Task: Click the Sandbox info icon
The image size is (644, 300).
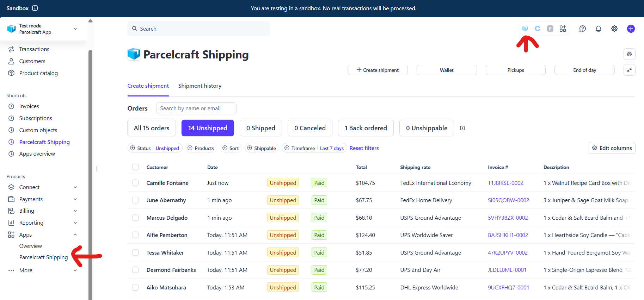Action: point(35,8)
